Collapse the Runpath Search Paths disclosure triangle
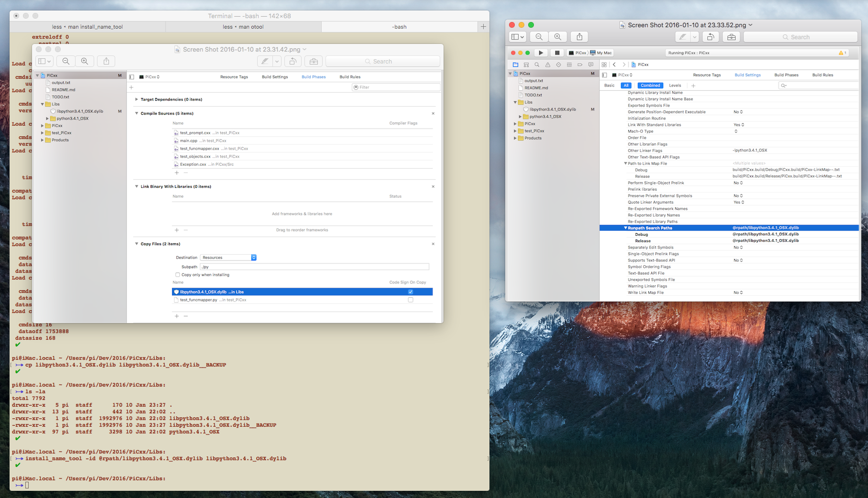 626,228
